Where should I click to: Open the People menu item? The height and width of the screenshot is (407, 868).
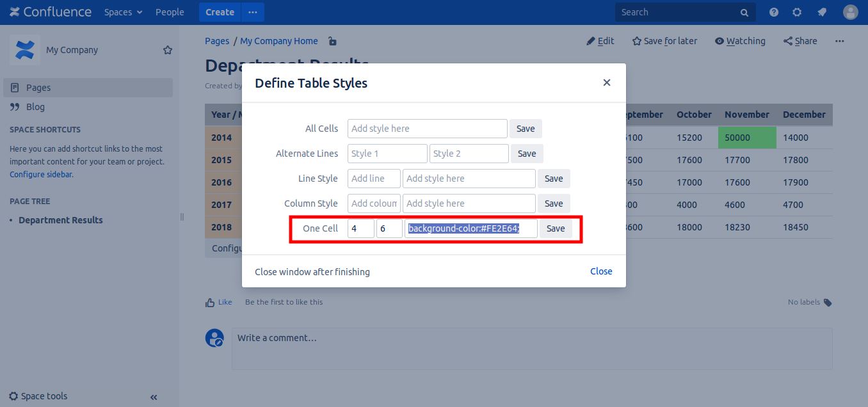tap(170, 12)
